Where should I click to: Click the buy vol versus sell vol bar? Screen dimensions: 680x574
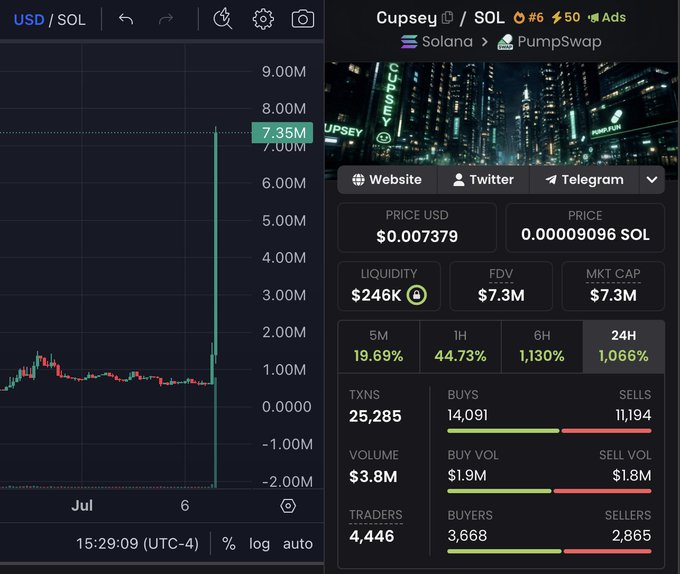549,491
